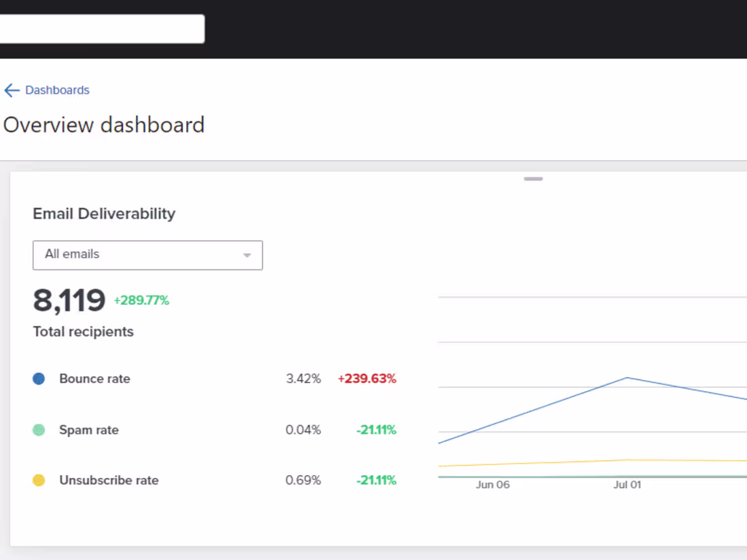This screenshot has height=560, width=747.
Task: Click the red +239.63% change indicator
Action: point(367,379)
